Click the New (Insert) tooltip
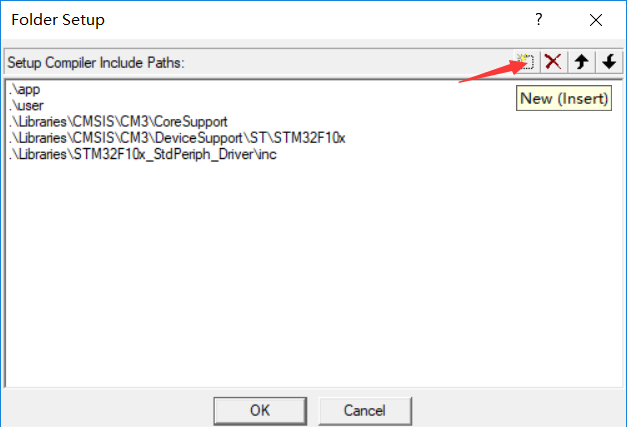629x427 pixels. [564, 98]
